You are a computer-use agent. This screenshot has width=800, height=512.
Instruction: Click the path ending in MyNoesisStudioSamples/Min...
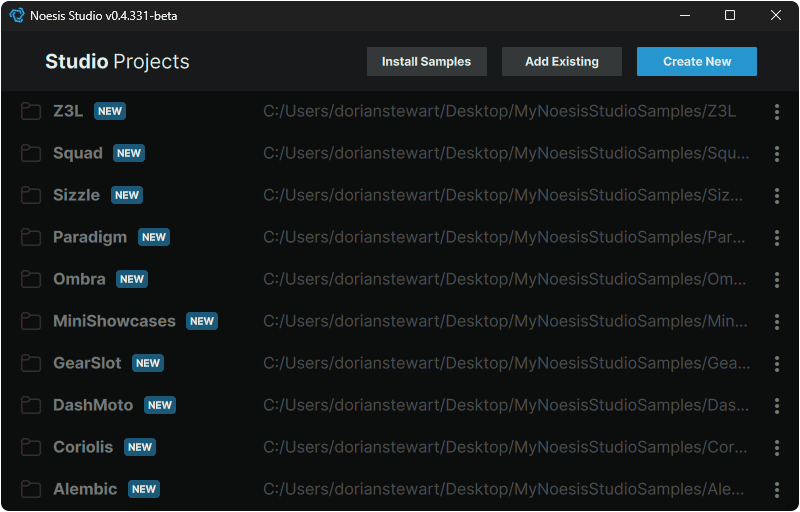click(506, 321)
